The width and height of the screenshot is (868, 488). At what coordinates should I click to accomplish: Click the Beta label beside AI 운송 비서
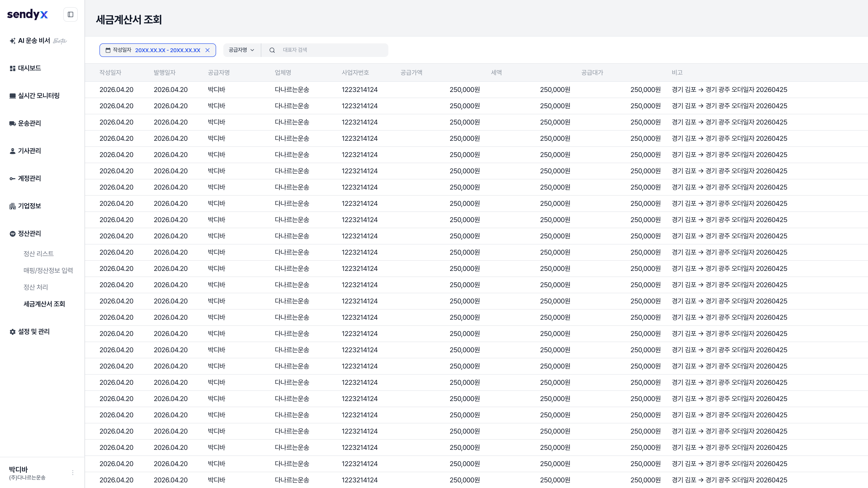(60, 41)
